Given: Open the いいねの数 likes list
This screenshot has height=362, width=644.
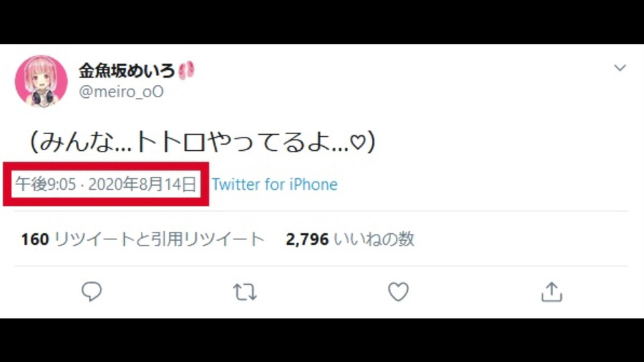Looking at the screenshot, I should 374,239.
